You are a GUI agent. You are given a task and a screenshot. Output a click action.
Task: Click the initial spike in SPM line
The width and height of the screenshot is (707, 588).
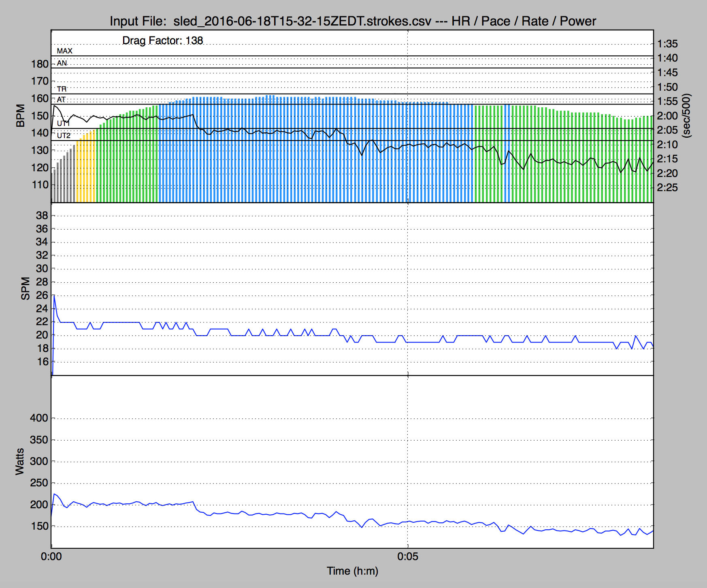[x=54, y=298]
